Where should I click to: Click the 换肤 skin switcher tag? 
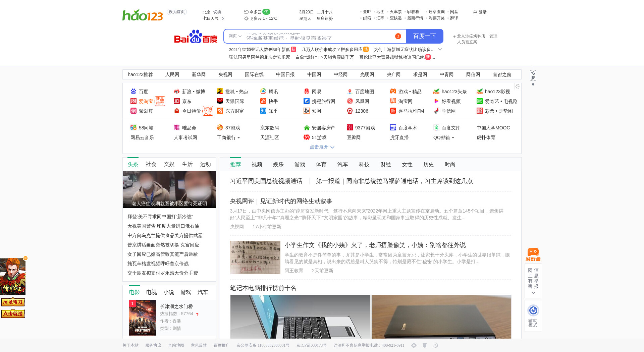533,75
